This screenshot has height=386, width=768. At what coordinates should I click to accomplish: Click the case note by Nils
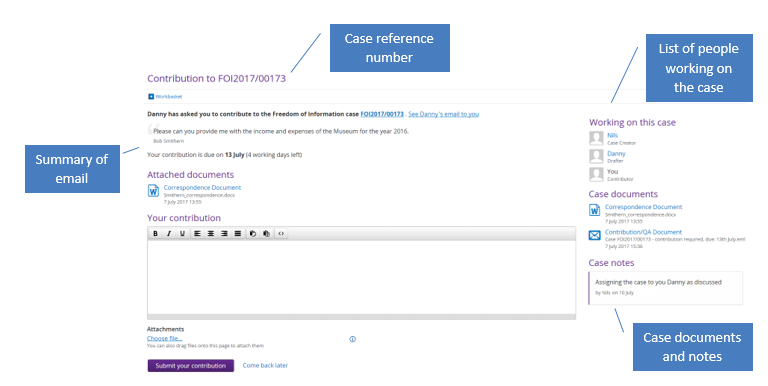pyautogui.click(x=666, y=288)
